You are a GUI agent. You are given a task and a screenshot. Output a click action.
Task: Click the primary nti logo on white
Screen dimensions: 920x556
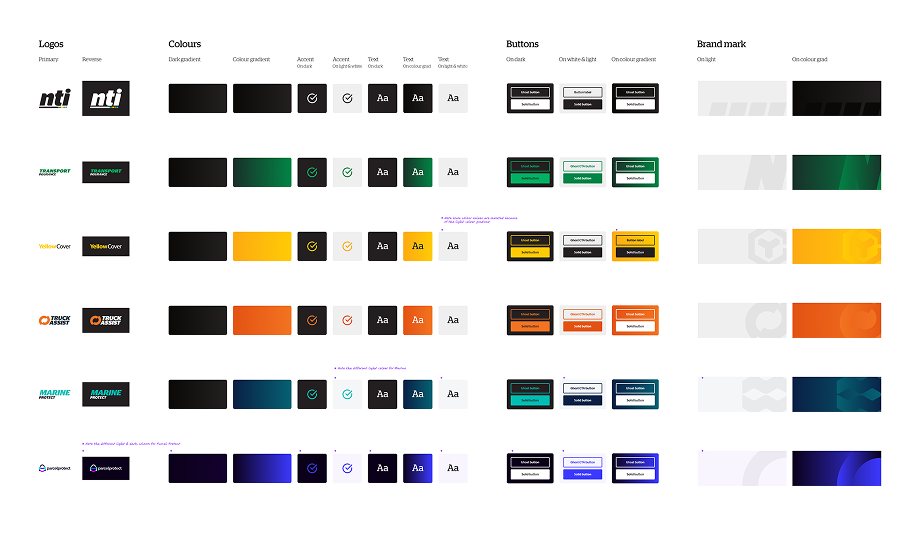54,98
